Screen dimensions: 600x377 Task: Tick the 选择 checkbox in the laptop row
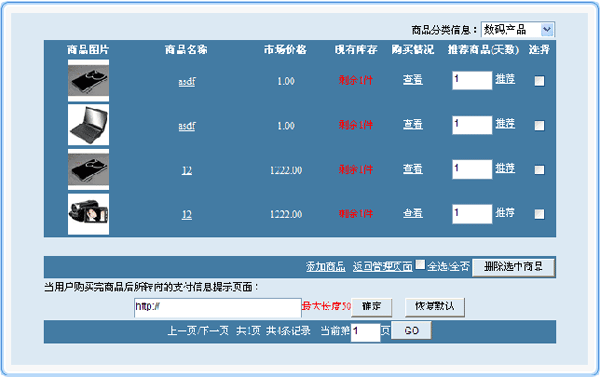(540, 126)
